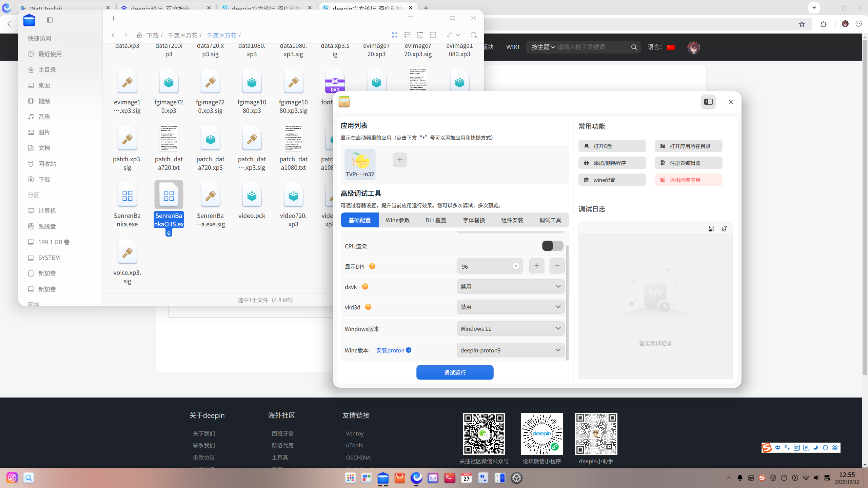Image resolution: width=868 pixels, height=488 pixels.
Task: Click 退出所有应用 button
Action: [688, 180]
